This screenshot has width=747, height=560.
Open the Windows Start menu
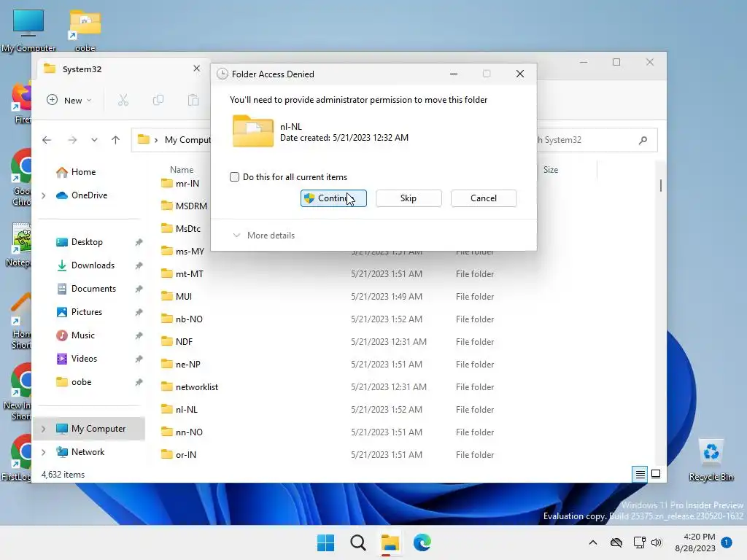point(326,542)
